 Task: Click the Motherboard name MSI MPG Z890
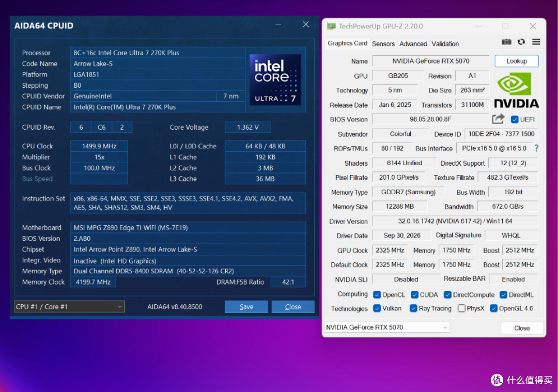coord(188,228)
